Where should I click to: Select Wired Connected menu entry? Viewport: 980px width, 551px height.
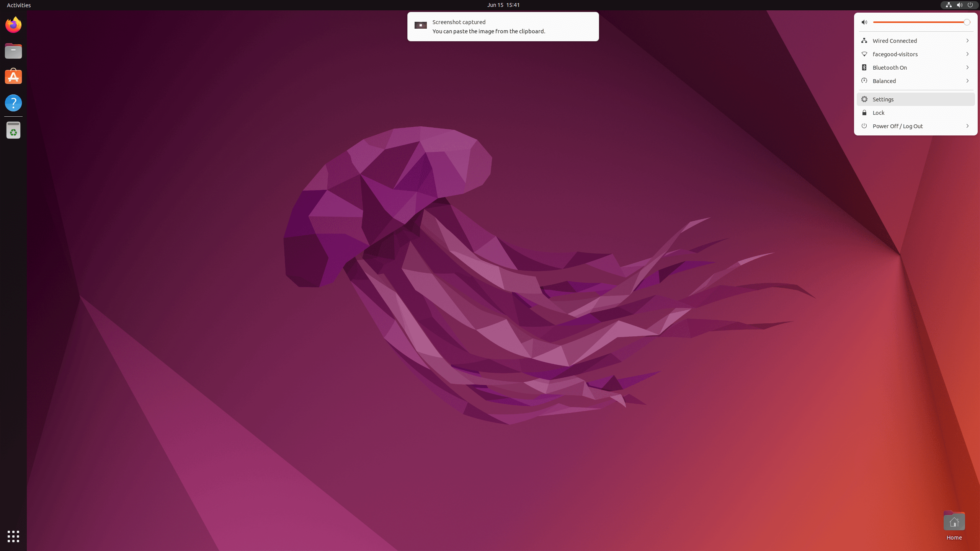point(916,41)
